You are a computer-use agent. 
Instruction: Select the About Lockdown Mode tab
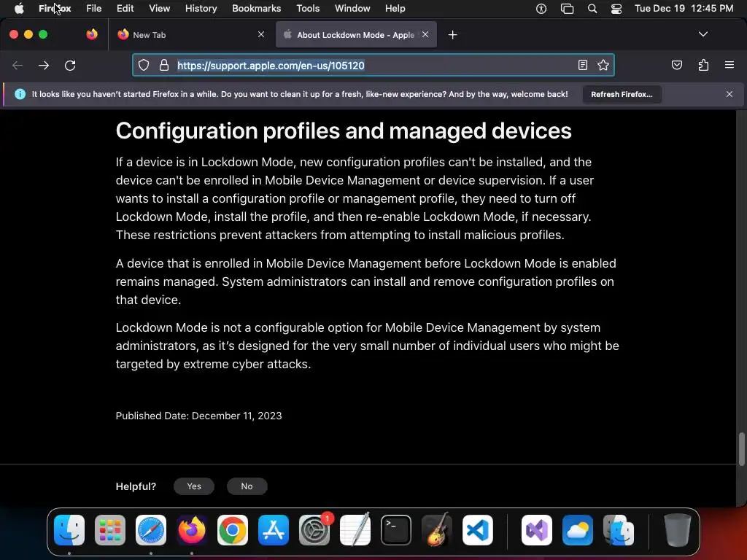(x=356, y=35)
